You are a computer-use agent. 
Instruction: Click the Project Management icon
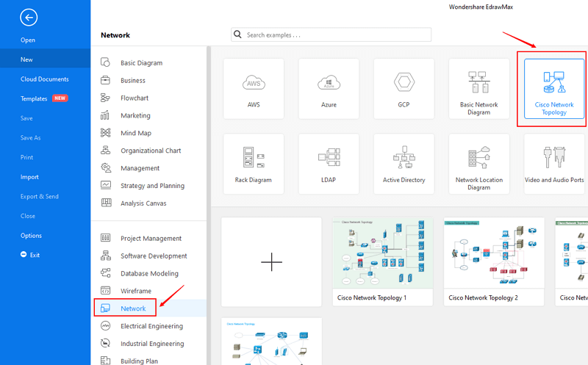coord(105,238)
